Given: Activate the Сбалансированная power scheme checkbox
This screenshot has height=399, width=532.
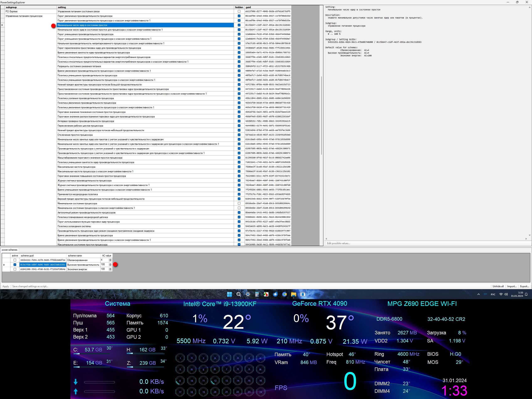Looking at the screenshot, I should [15, 260].
